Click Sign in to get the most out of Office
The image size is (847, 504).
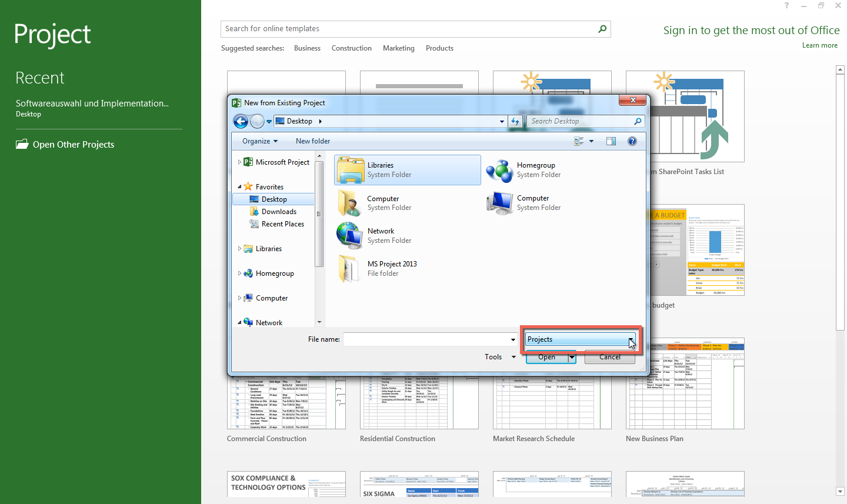click(752, 30)
